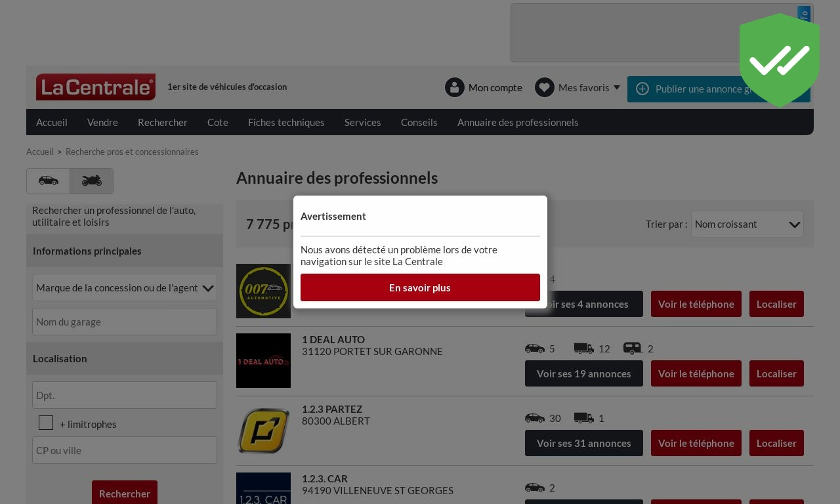Image resolution: width=840 pixels, height=504 pixels.
Task: Open the Vendre menu item
Action: click(102, 122)
